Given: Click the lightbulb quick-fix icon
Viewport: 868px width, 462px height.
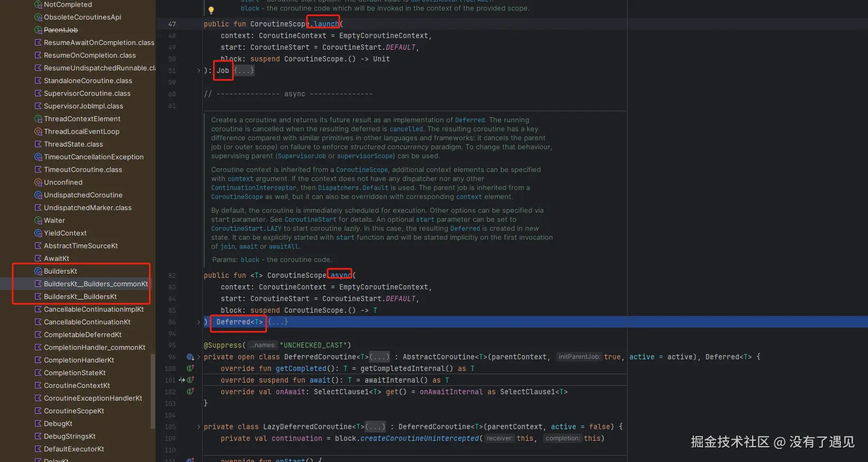Looking at the screenshot, I should click(x=211, y=10).
